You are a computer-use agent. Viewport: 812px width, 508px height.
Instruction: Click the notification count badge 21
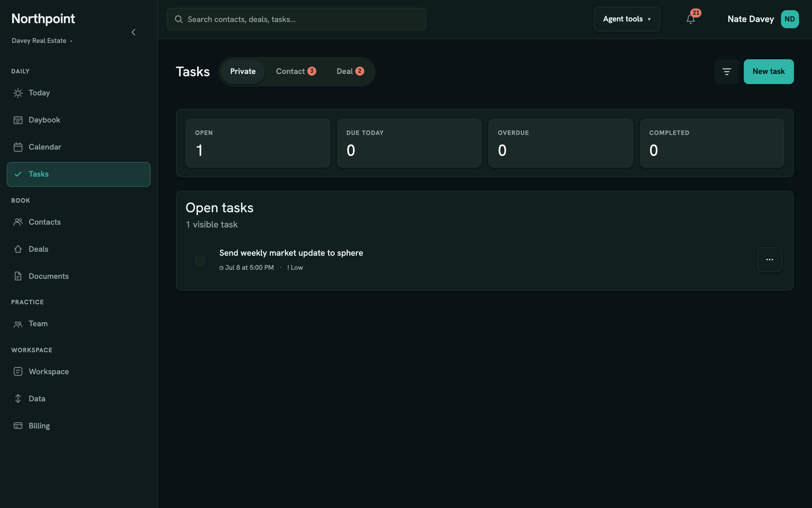click(x=696, y=13)
